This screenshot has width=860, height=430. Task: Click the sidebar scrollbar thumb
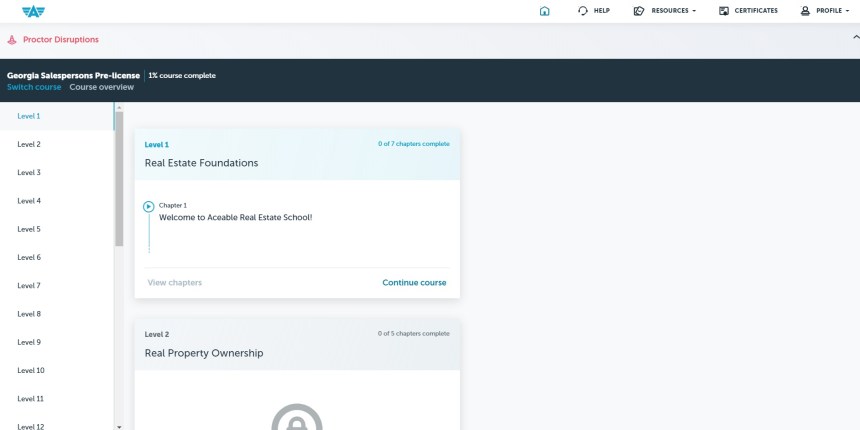pos(119,179)
